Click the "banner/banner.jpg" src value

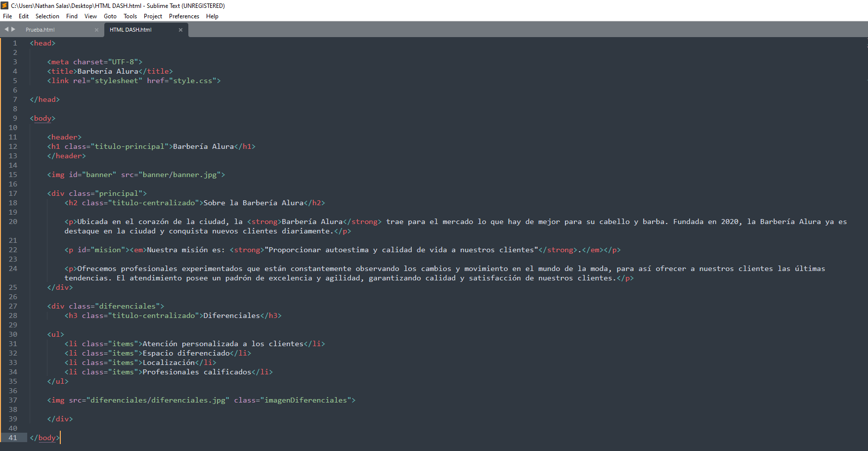click(x=179, y=175)
